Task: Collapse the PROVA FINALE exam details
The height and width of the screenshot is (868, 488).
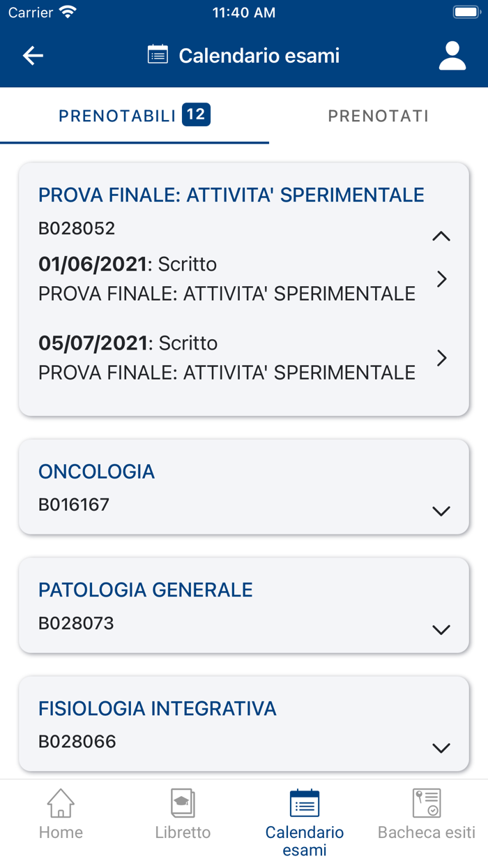Action: pos(441,236)
